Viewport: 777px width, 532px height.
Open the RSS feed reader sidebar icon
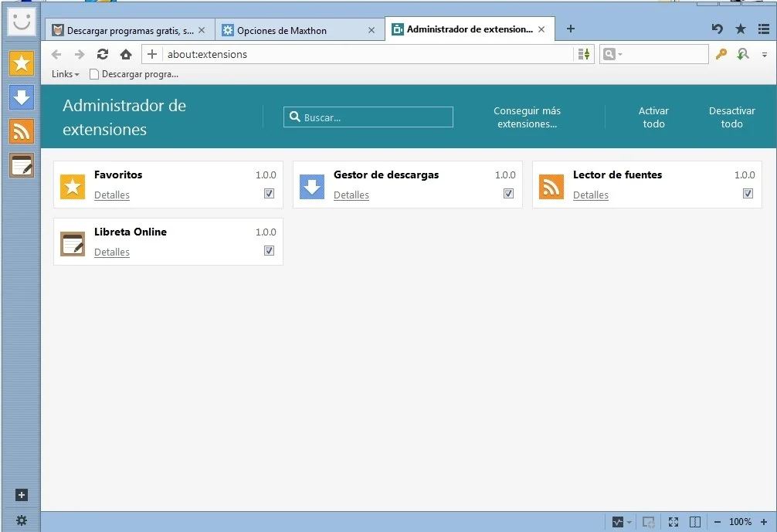click(x=22, y=131)
